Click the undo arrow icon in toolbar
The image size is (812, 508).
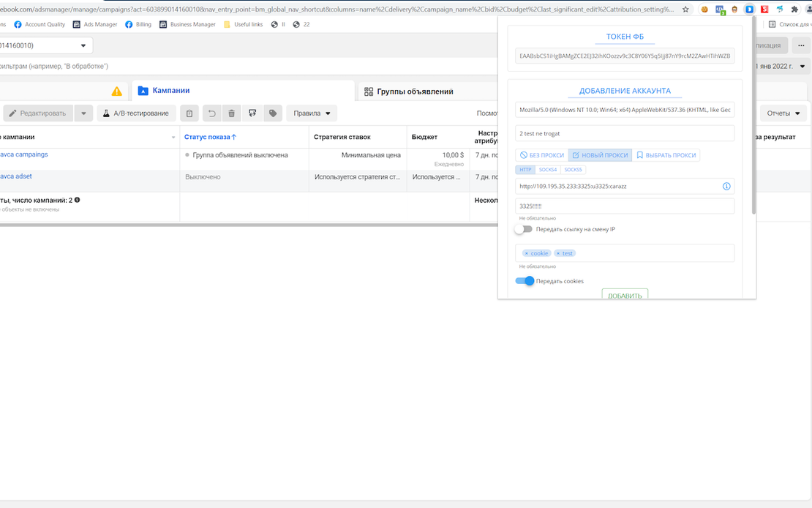point(211,113)
